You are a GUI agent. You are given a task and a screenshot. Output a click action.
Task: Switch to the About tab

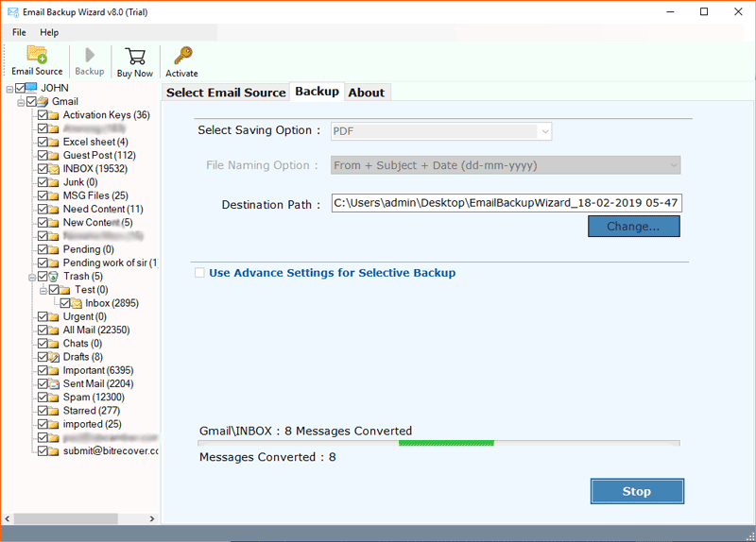coord(367,93)
